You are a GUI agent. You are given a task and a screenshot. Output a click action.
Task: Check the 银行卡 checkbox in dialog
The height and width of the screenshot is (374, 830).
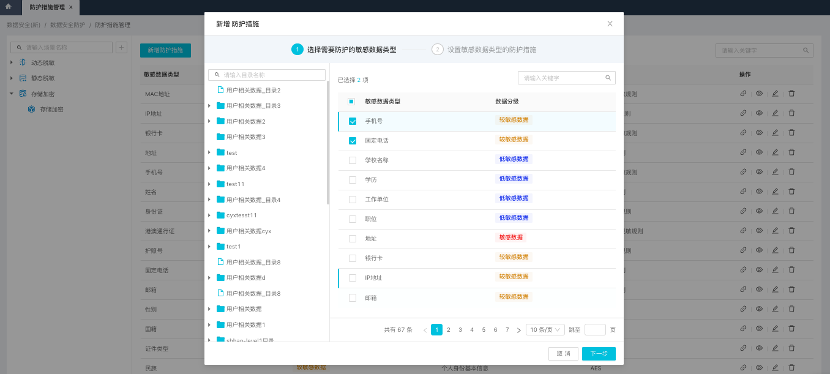(353, 258)
